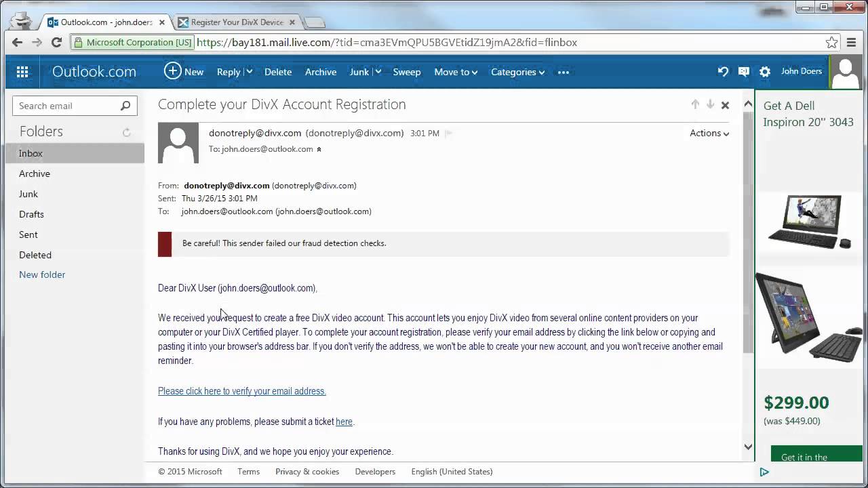Click the Junk button text
Screen dimensions: 868x488
pos(359,72)
